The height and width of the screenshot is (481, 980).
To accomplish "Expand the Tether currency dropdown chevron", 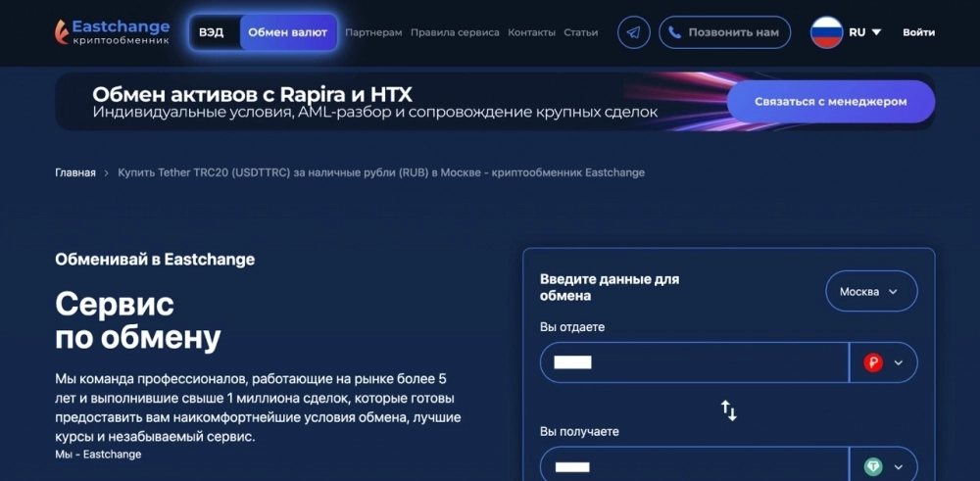I will tap(899, 467).
